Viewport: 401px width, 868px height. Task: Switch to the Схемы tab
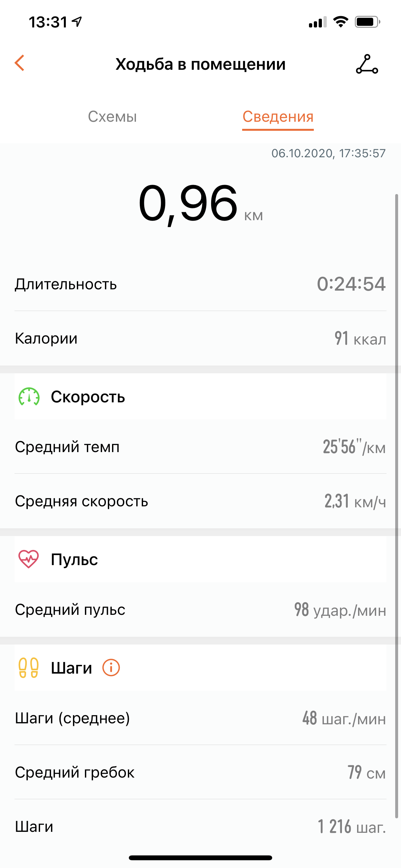pos(112,117)
